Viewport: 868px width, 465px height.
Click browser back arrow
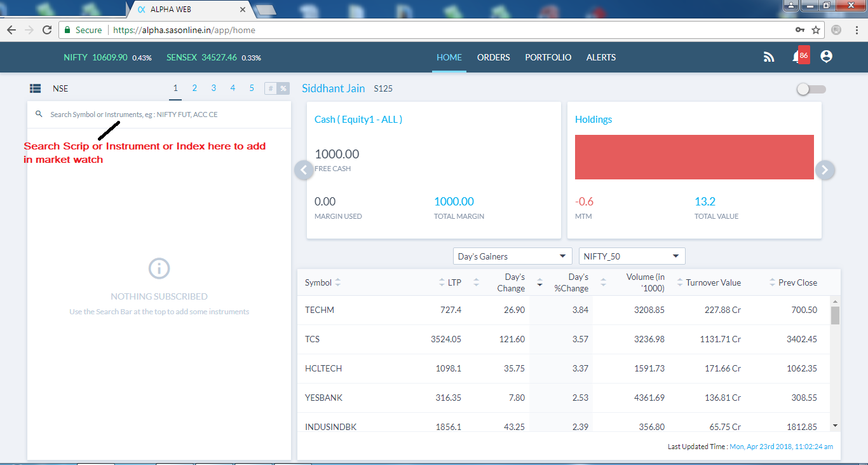(11, 30)
